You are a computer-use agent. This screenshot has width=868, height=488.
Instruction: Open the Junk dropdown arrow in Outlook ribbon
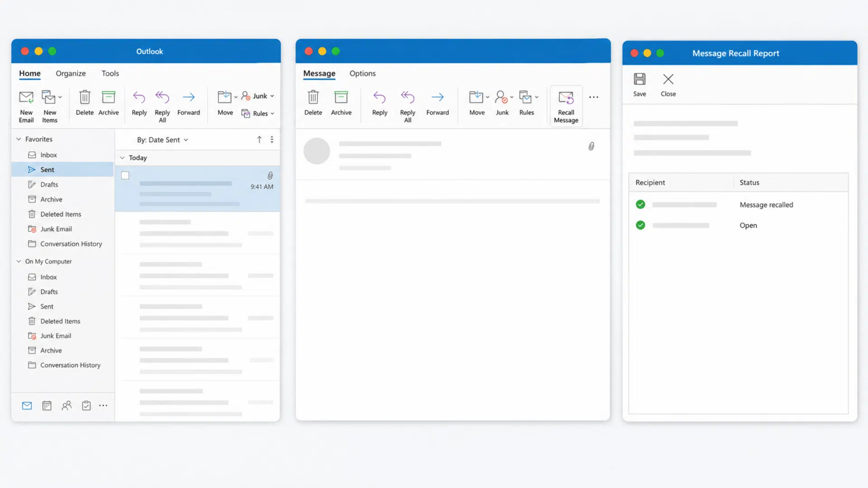tap(272, 96)
